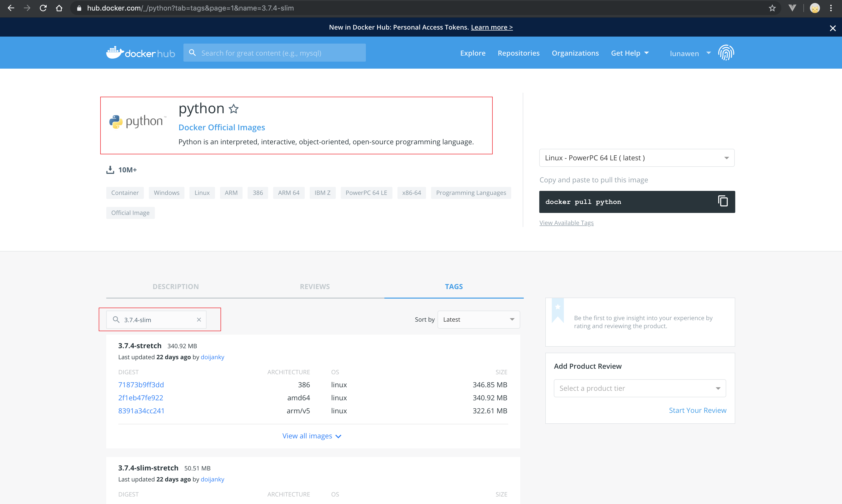Image resolution: width=842 pixels, height=504 pixels.
Task: Reload the page in the browser
Action: 43,8
